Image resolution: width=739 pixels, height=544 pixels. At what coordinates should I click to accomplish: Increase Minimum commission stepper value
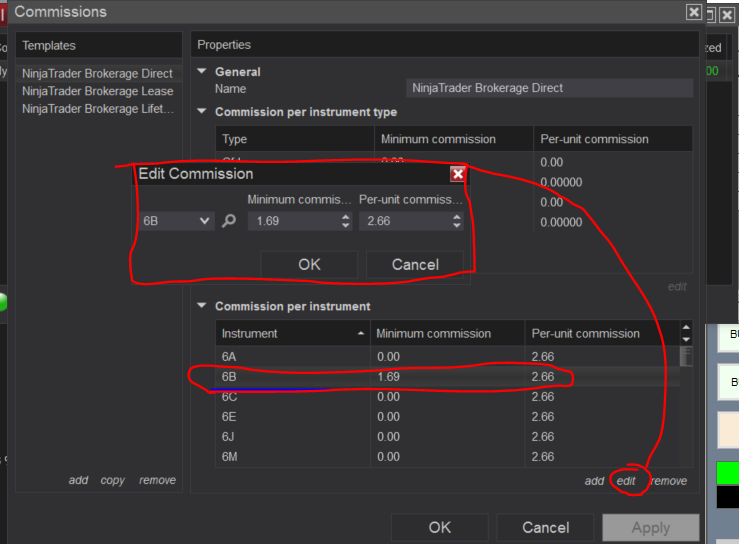point(346,217)
